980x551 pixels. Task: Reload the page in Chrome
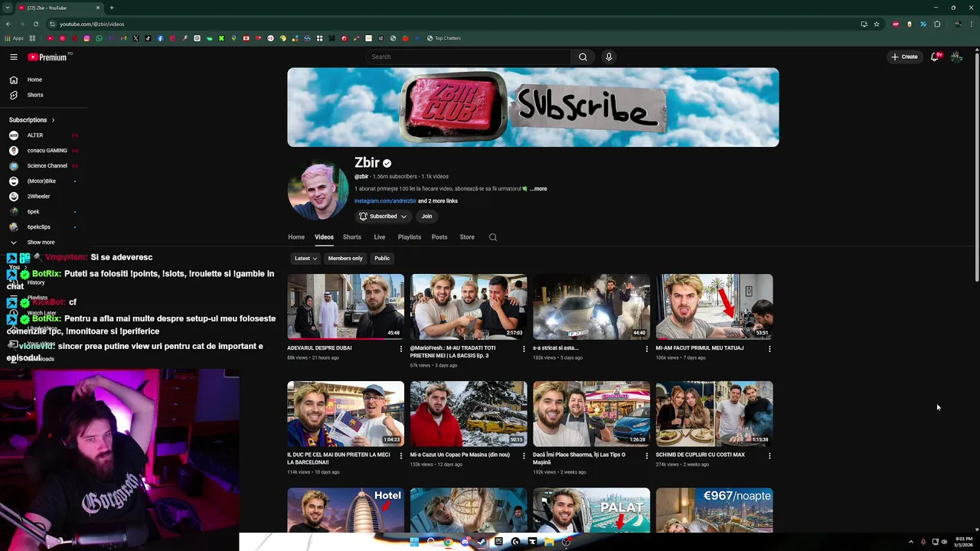click(35, 24)
